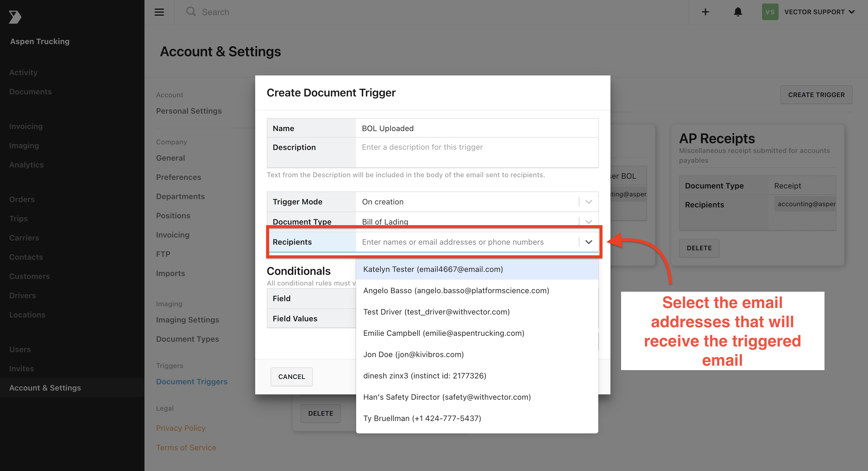Click the Cancel button
Viewport: 868px width, 471px height.
292,377
